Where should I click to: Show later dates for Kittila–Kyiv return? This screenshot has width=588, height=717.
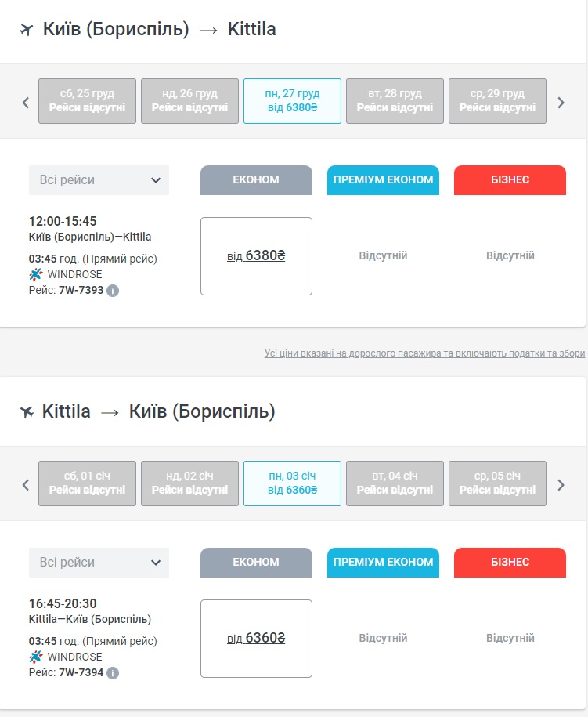(561, 484)
